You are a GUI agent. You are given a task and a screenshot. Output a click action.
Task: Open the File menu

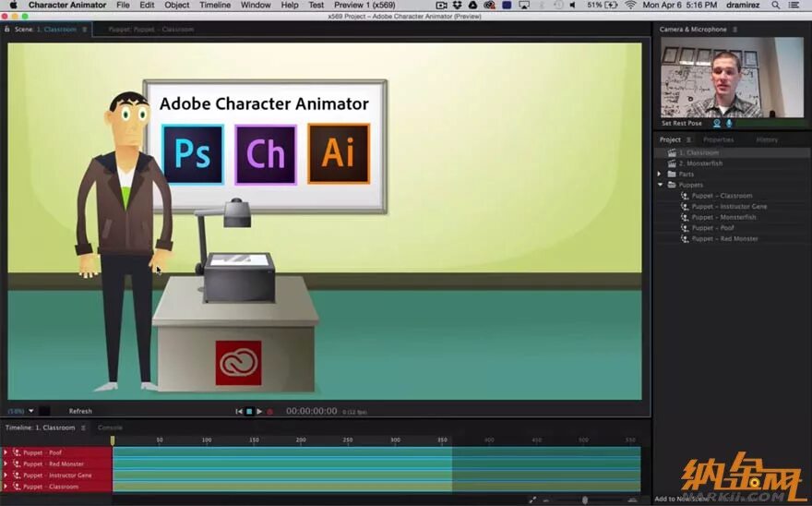[x=123, y=6]
